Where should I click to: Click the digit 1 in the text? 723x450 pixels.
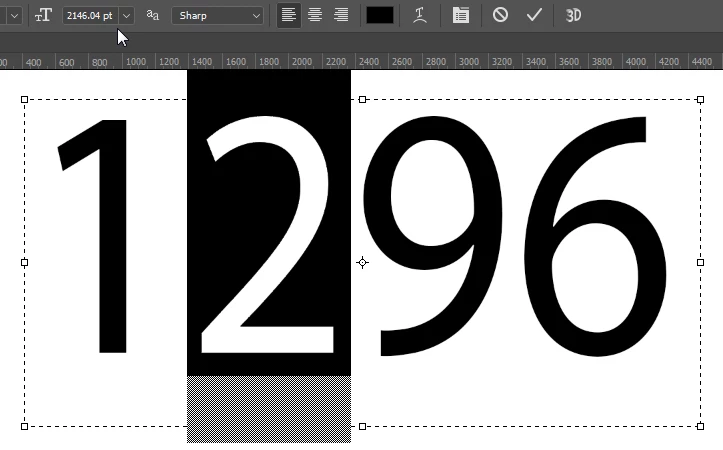[113, 236]
